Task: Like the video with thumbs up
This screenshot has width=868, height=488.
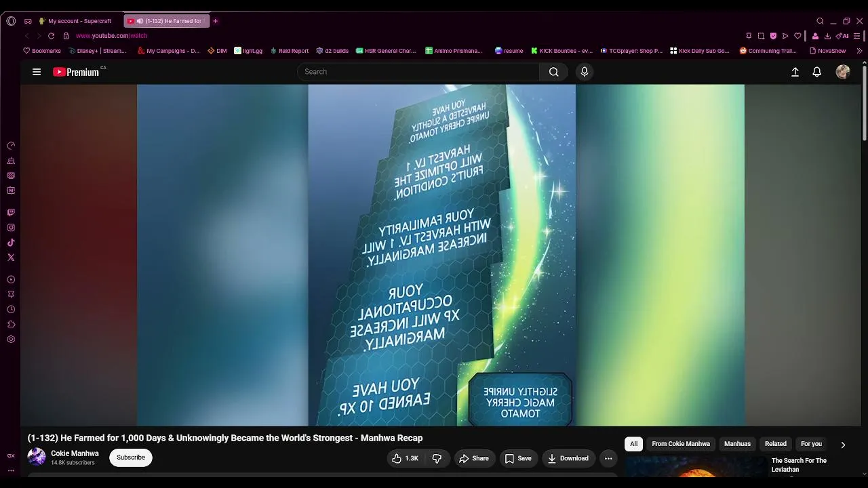Action: 405,458
